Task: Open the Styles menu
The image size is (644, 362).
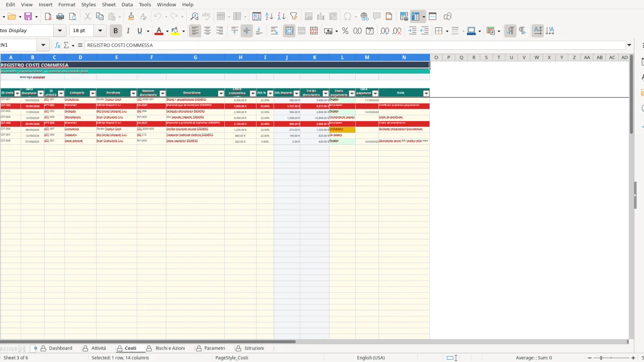Action: tap(89, 4)
